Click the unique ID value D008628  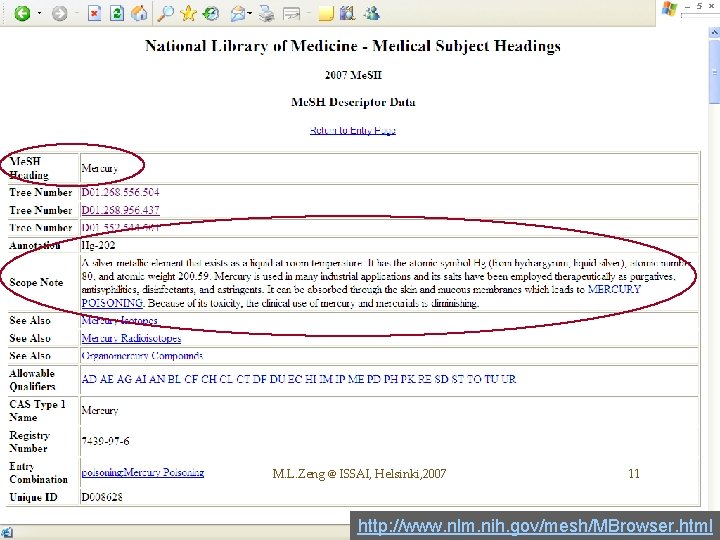click(x=102, y=497)
